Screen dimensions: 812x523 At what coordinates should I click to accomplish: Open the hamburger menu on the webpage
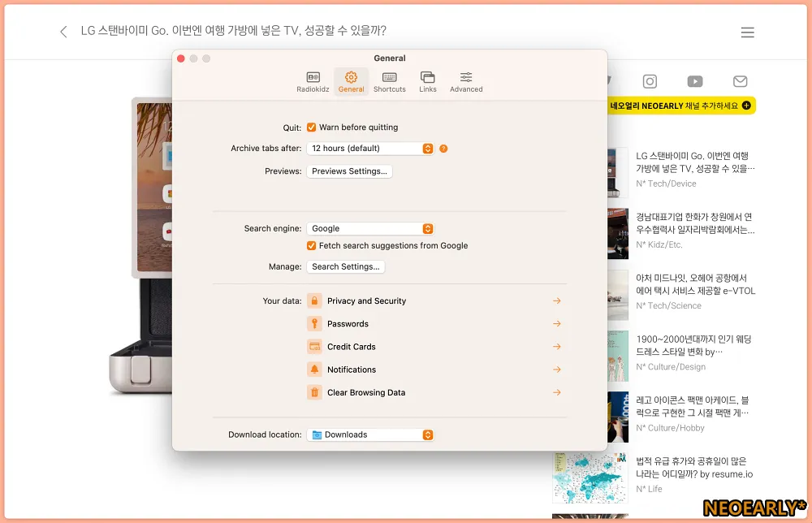tap(747, 32)
